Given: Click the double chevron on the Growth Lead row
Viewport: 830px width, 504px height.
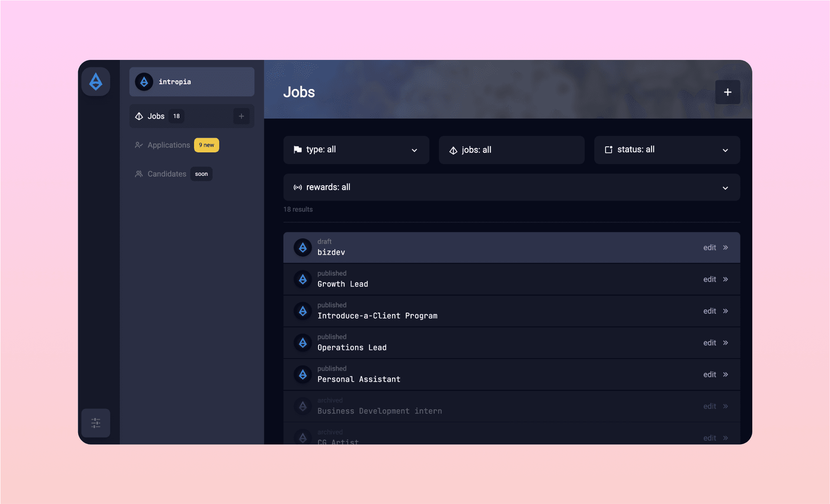Looking at the screenshot, I should coord(725,279).
